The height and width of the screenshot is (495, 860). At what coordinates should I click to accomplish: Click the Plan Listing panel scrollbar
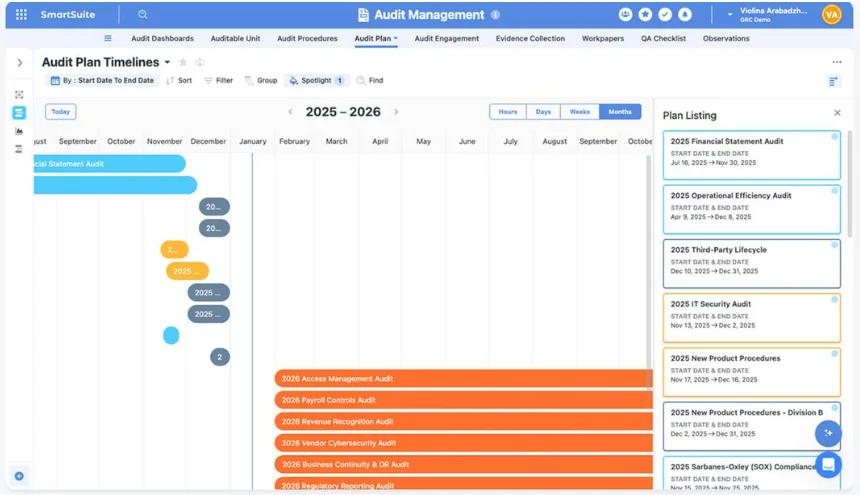pos(850,184)
